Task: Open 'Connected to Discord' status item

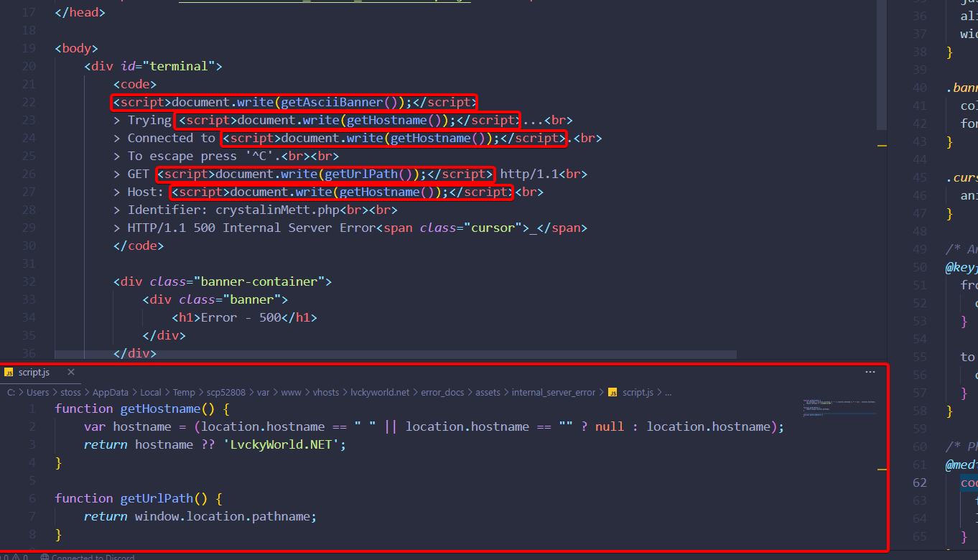Action: 87,556
